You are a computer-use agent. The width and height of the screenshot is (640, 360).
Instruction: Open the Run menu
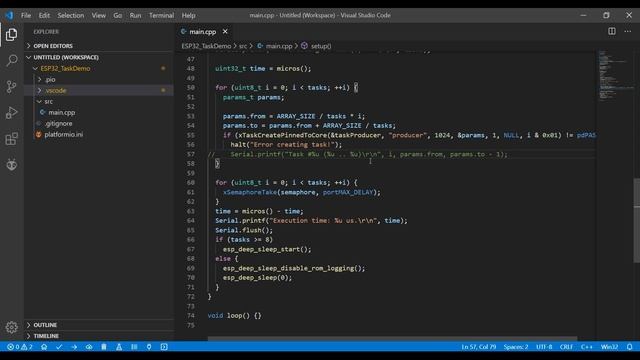pyautogui.click(x=135, y=16)
